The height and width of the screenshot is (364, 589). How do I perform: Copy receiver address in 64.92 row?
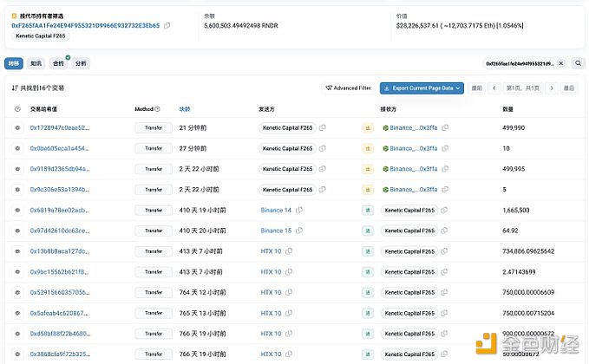click(x=444, y=231)
